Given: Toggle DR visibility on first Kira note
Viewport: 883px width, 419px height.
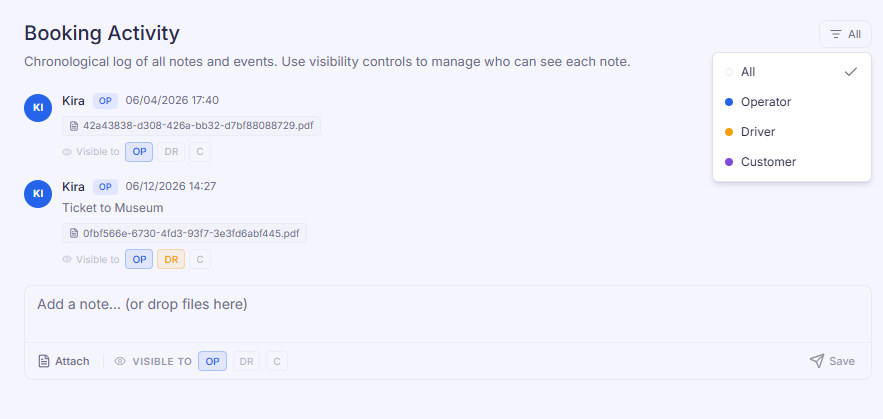Looking at the screenshot, I should pos(171,152).
